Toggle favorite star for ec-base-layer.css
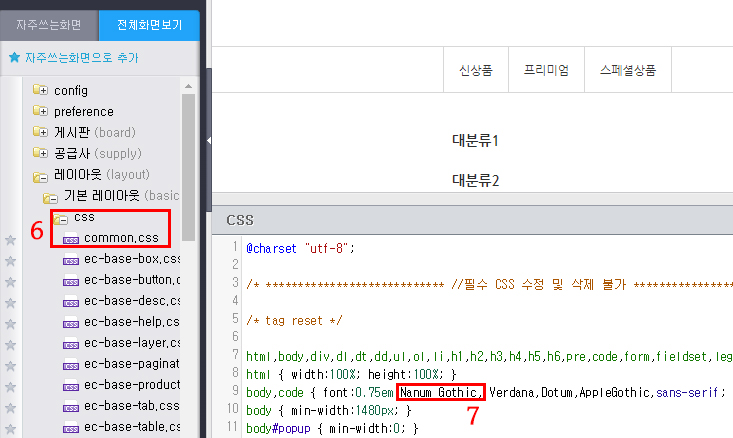The height and width of the screenshot is (438, 733). click(10, 345)
